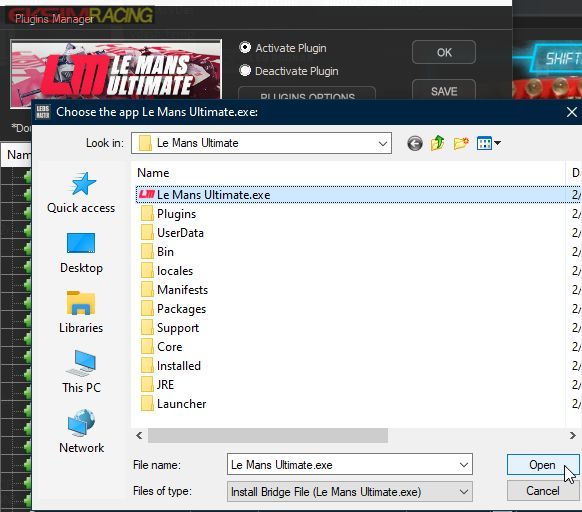Open the Bin folder
This screenshot has width=582, height=512.
pos(157,252)
